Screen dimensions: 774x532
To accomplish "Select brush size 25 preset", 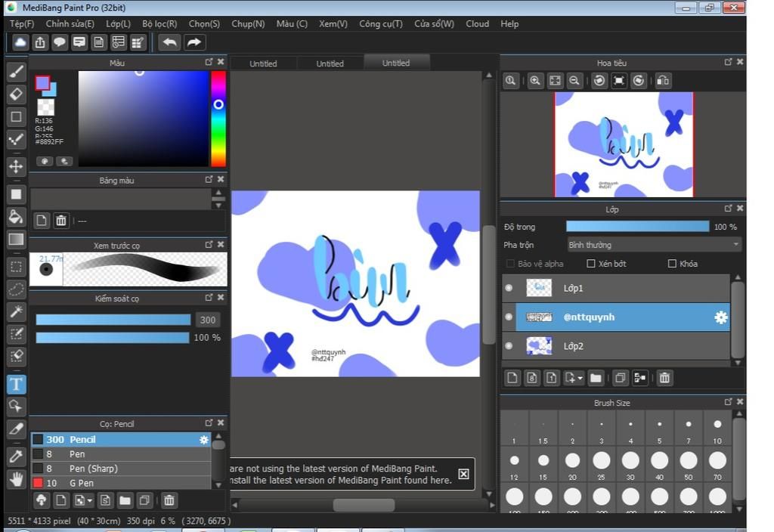I will [x=601, y=466].
